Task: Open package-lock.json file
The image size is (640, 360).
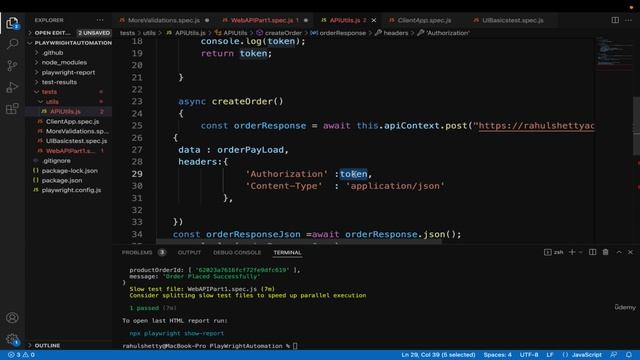Action: pos(69,171)
